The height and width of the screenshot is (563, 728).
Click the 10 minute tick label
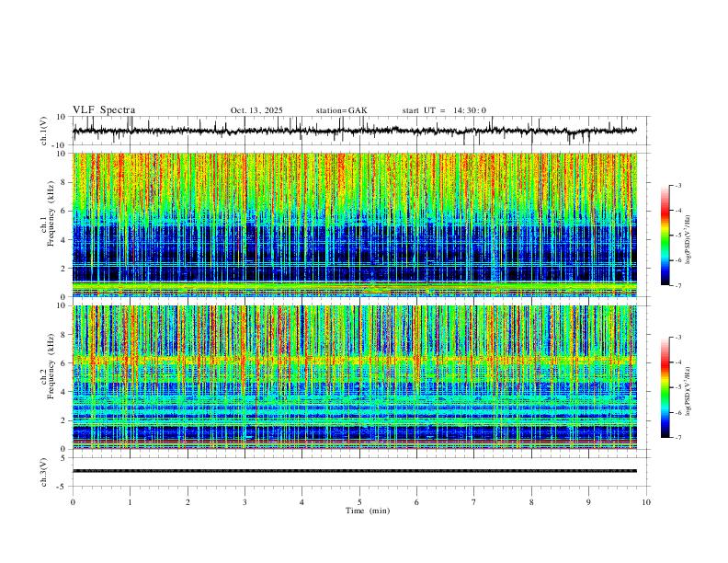point(646,502)
